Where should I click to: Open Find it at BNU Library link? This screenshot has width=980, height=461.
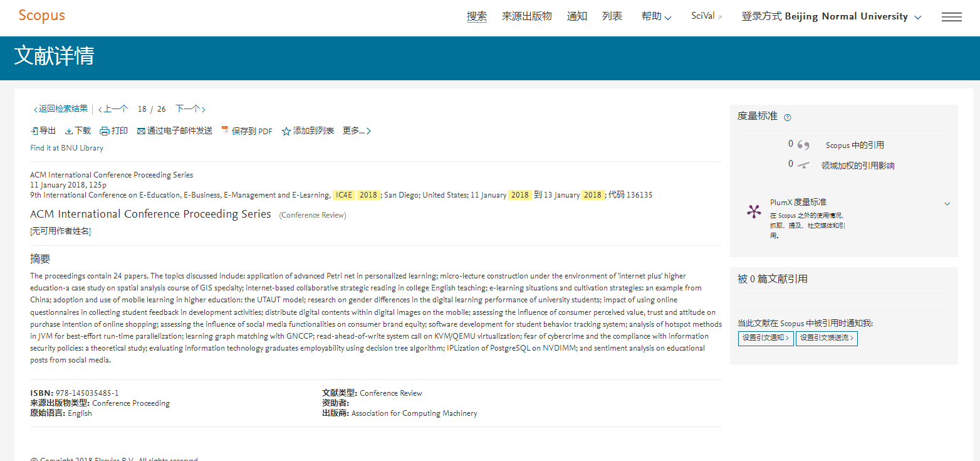(x=66, y=148)
